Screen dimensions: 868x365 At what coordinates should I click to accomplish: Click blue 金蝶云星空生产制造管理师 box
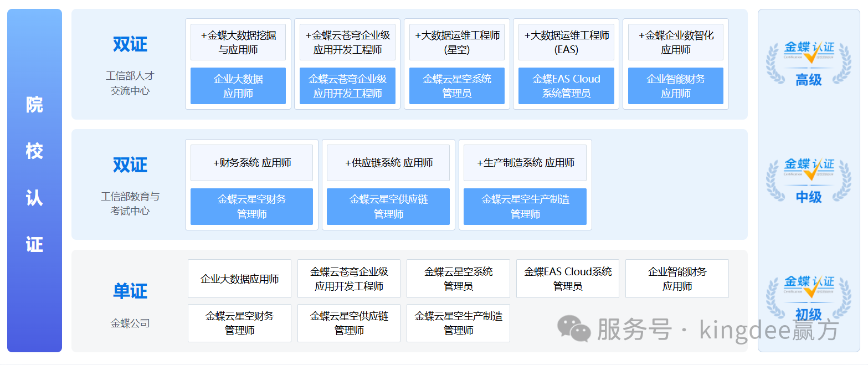point(525,207)
